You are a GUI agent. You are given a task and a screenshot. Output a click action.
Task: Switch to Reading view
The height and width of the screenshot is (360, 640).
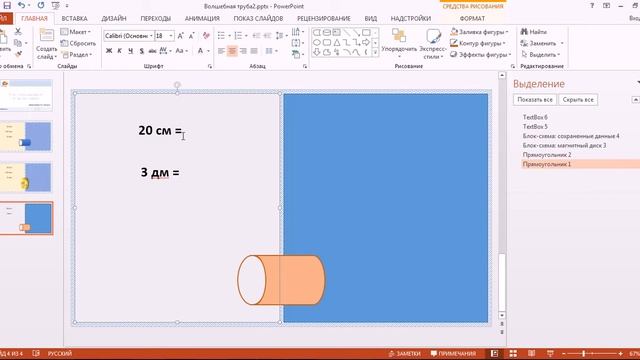click(x=531, y=353)
